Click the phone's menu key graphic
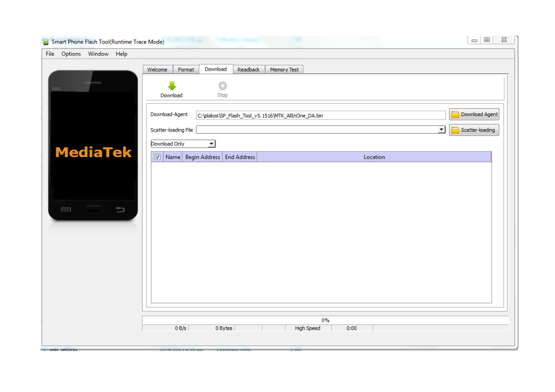The height and width of the screenshot is (392, 555). tap(66, 210)
